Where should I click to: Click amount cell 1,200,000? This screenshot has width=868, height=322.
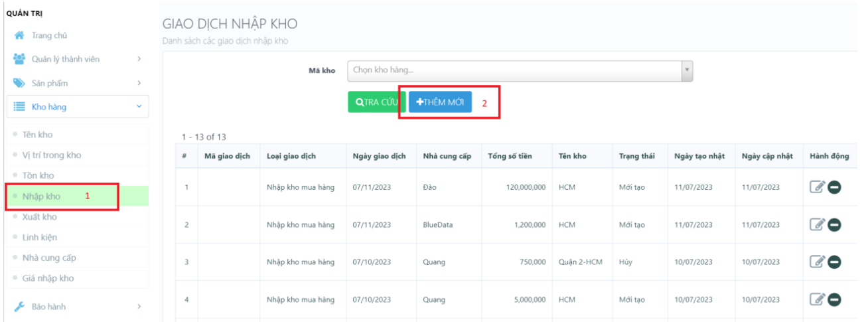[x=530, y=225]
